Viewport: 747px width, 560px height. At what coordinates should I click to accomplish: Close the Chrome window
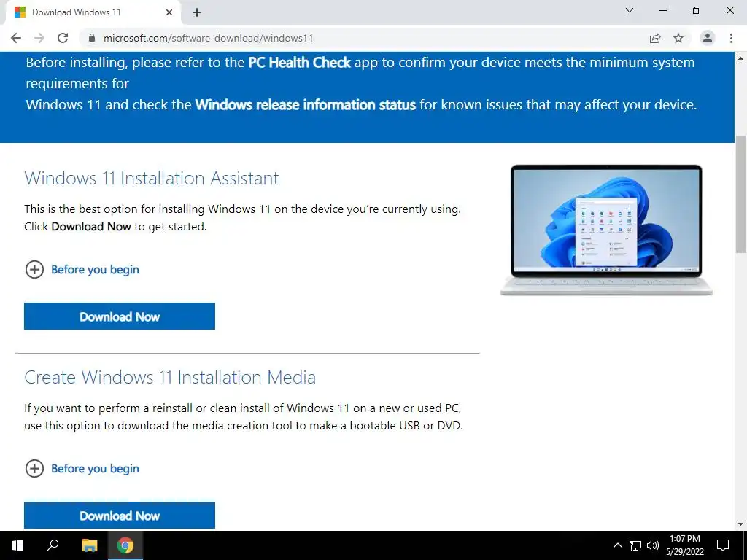pyautogui.click(x=729, y=10)
